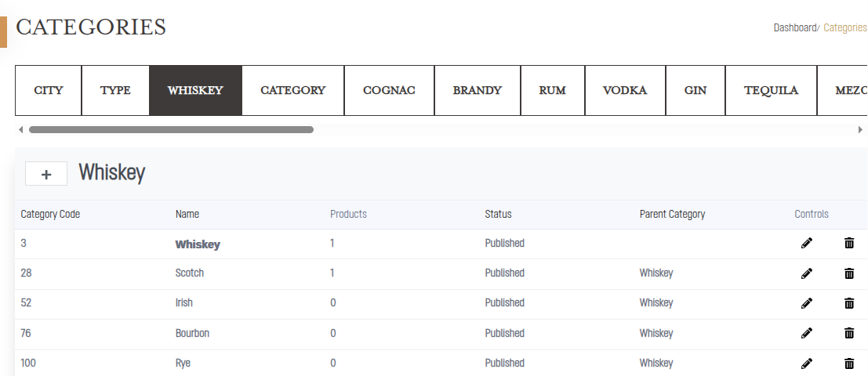Click the Whiskey section heading
Viewport: 868px width, 376px height.
112,172
